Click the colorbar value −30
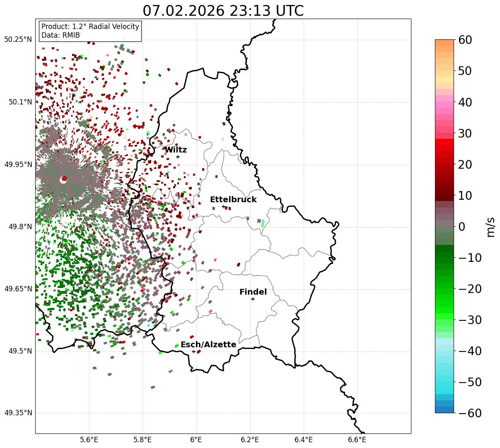Screen dimensions: 500x448 click(x=470, y=320)
